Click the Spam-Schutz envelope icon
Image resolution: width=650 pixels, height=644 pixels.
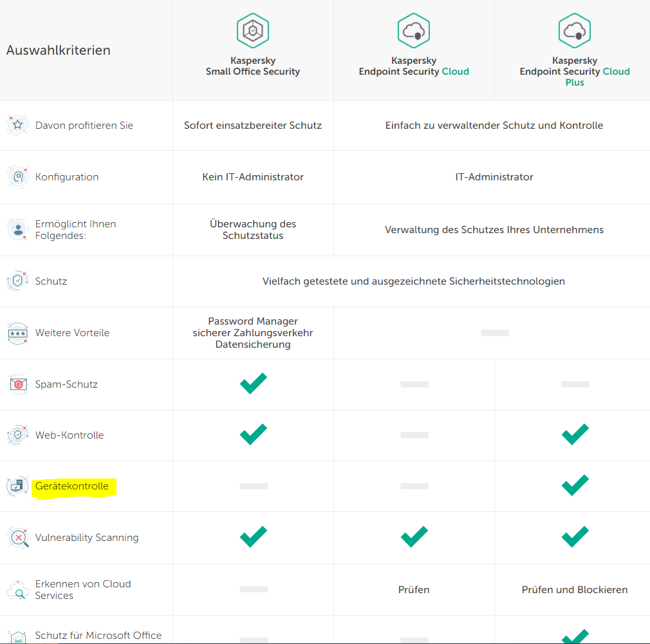pyautogui.click(x=18, y=384)
